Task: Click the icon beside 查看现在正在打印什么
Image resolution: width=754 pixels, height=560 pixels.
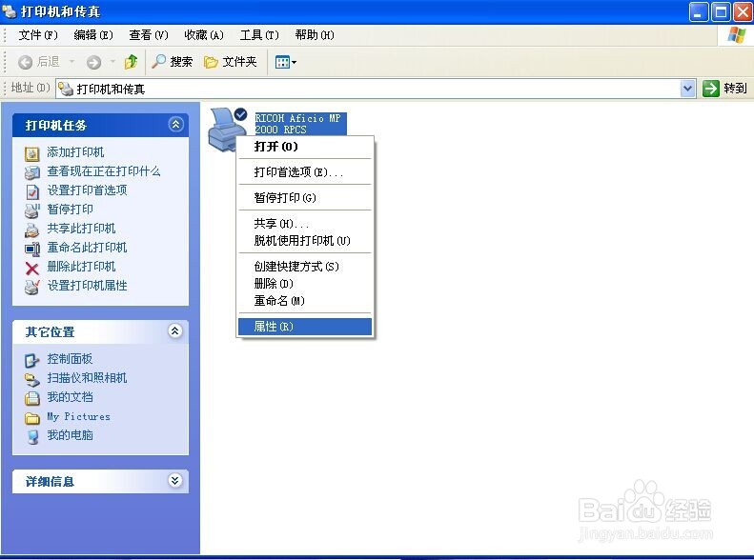Action: tap(32, 172)
